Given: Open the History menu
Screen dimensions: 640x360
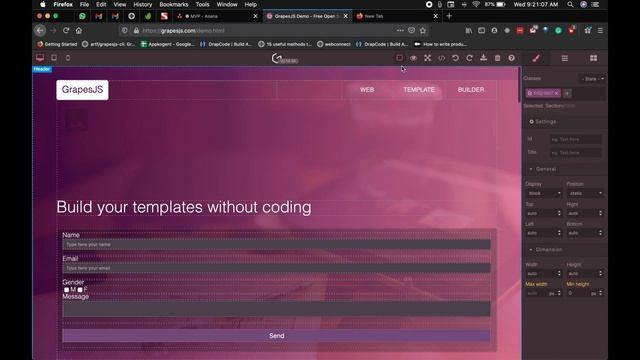Looking at the screenshot, I should point(142,4).
